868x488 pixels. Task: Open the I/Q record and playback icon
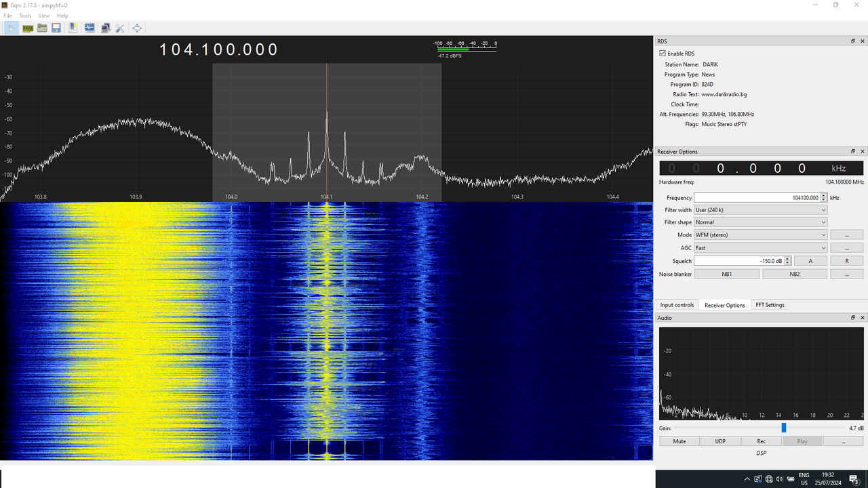click(x=90, y=28)
